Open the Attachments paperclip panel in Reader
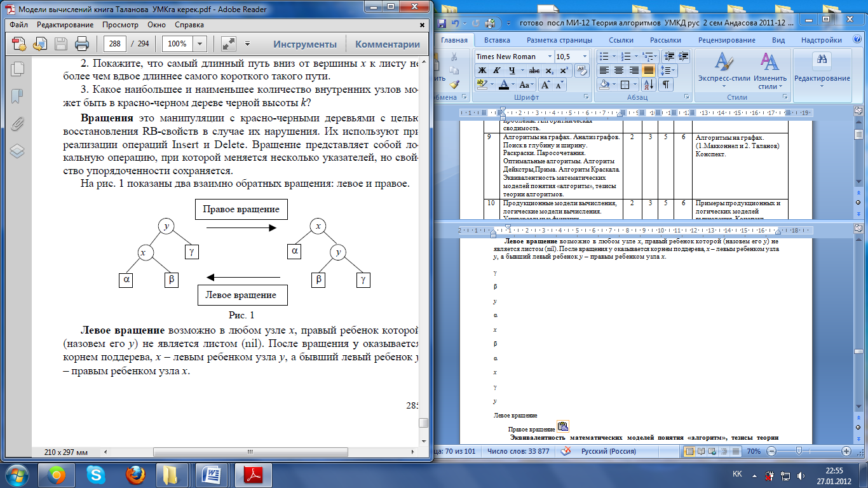 (x=18, y=123)
